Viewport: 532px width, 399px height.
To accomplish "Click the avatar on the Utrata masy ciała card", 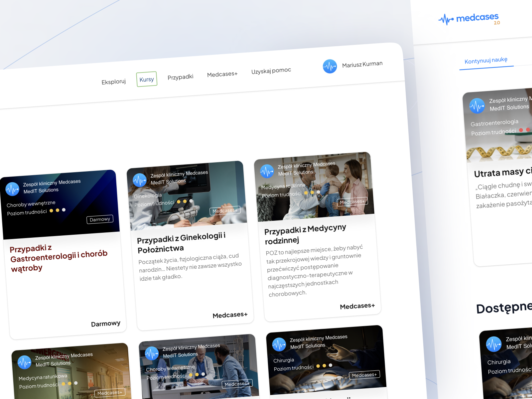I will point(477,106).
